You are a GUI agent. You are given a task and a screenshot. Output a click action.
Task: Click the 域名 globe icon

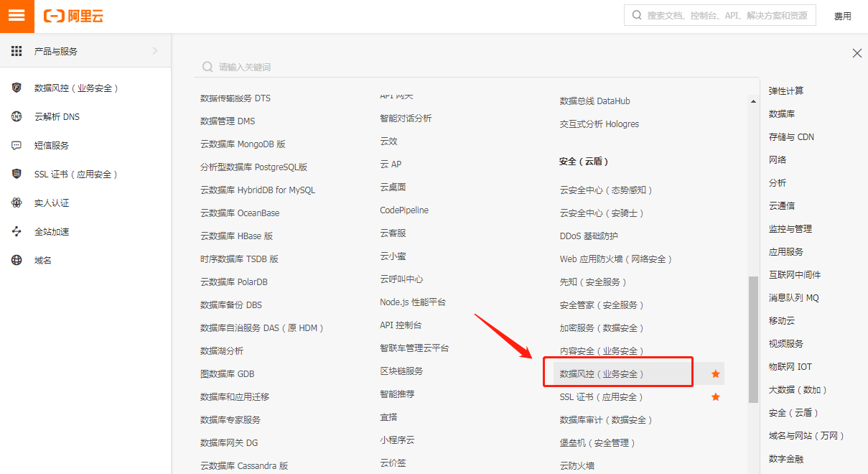(17, 260)
